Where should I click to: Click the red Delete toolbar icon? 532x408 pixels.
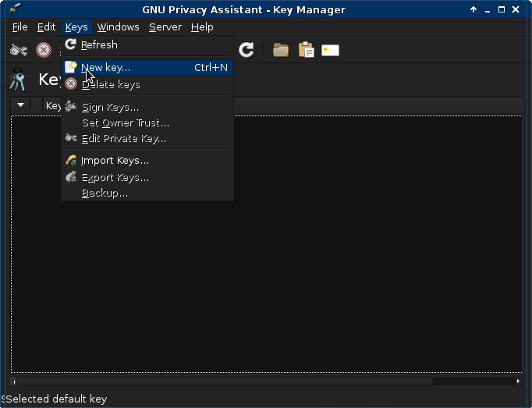pyautogui.click(x=44, y=50)
